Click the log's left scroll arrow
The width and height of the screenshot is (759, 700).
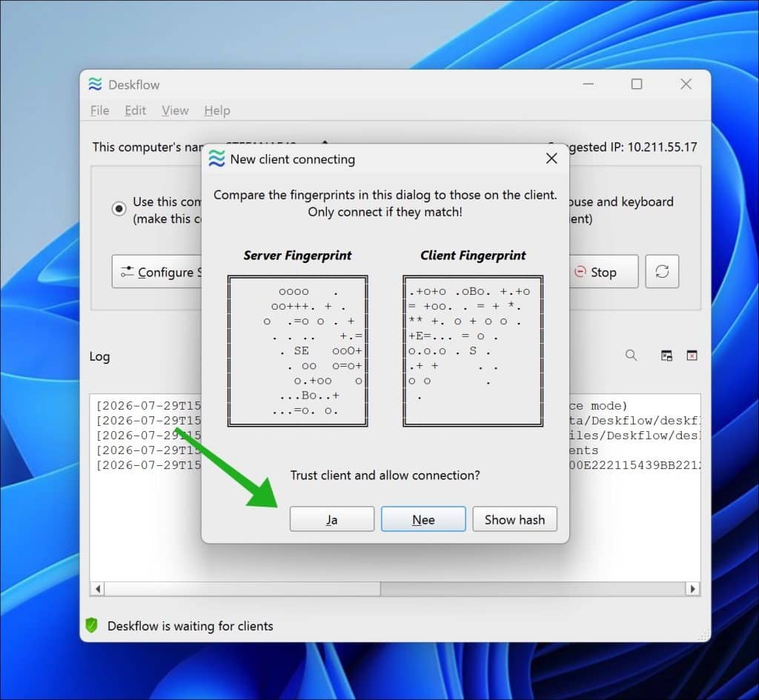click(x=98, y=589)
